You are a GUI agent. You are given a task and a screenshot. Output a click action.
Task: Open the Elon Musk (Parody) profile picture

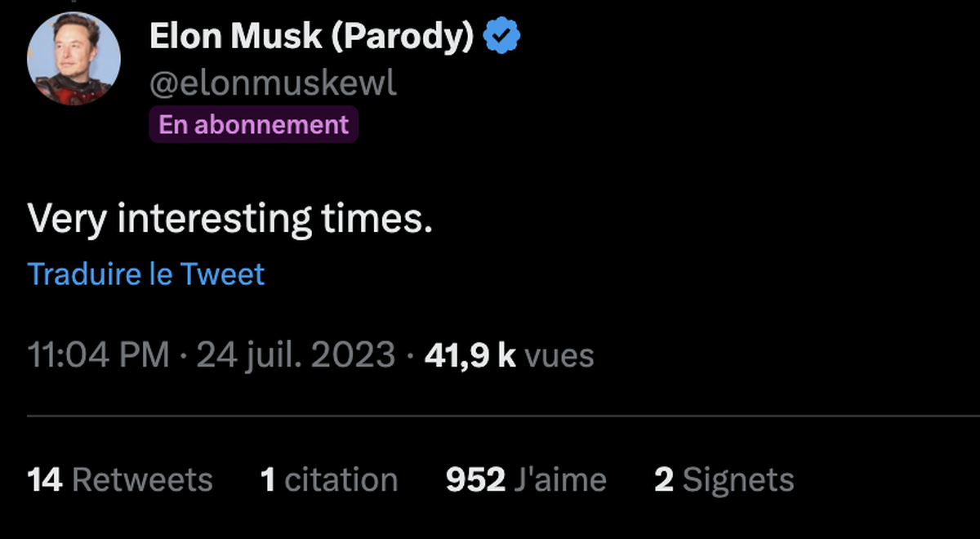point(73,59)
